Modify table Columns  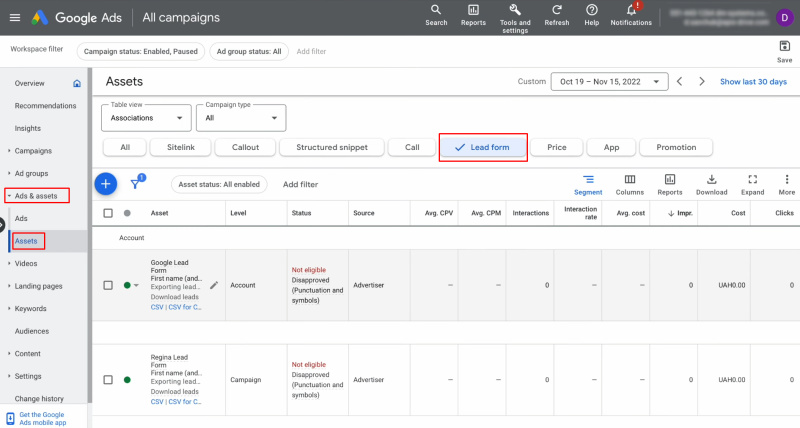630,185
